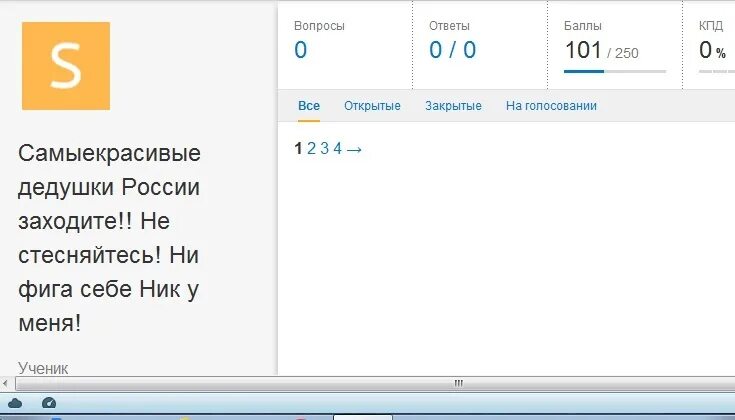Open the Вопросы count 0
Screen dimensions: 735x420
point(300,50)
